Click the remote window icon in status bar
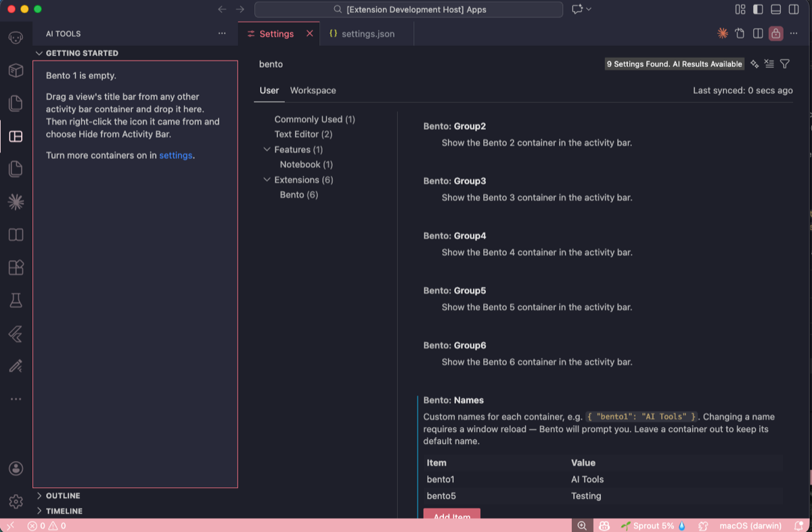The width and height of the screenshot is (812, 532). [10, 526]
